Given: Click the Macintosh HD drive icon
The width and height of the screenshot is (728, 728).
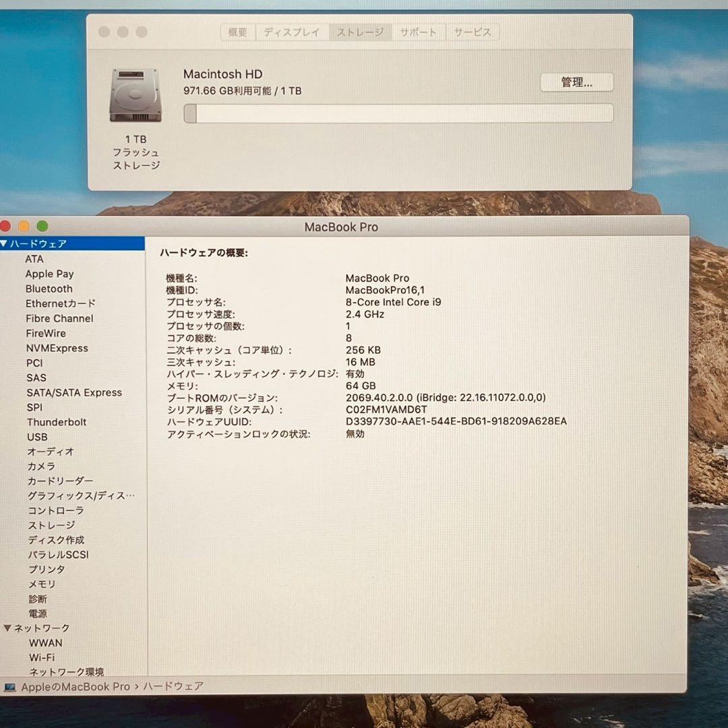Looking at the screenshot, I should tap(135, 95).
